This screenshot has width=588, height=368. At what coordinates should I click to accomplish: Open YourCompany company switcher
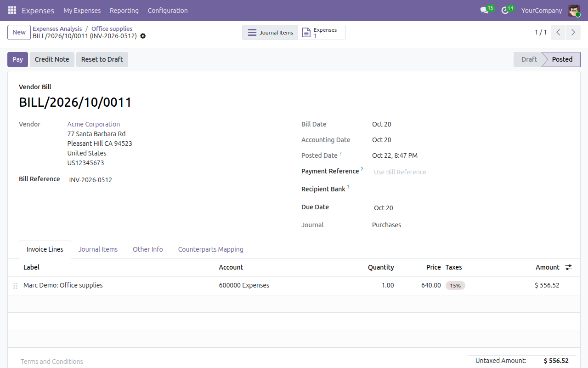[542, 10]
